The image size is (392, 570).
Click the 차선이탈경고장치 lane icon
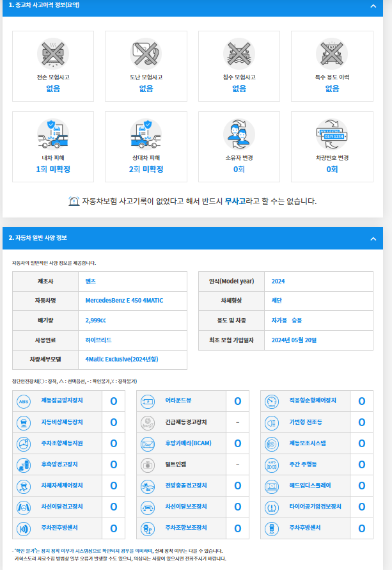[24, 507]
